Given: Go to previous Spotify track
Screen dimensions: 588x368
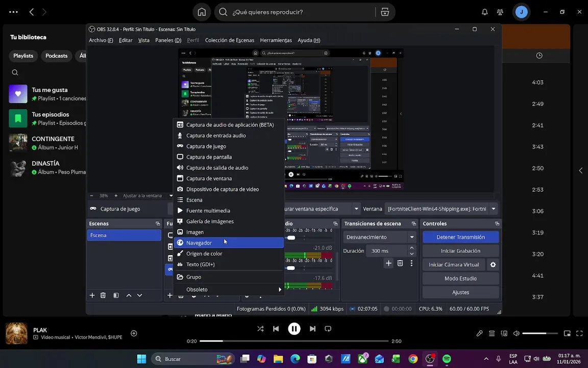Looking at the screenshot, I should click(276, 329).
